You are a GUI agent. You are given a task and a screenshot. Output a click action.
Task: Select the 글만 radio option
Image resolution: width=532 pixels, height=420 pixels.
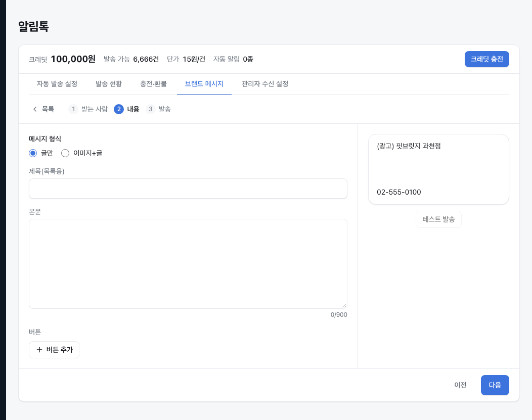pos(33,153)
